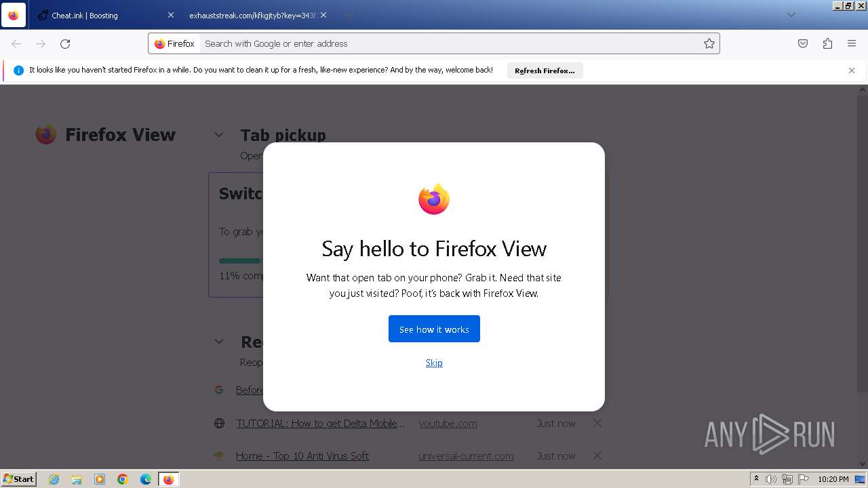This screenshot has width=868, height=488.
Task: Go forward one page
Action: [x=41, y=43]
